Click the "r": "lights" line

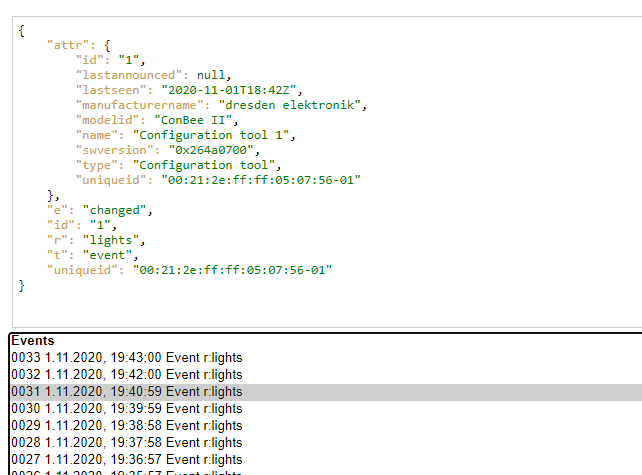(96, 240)
